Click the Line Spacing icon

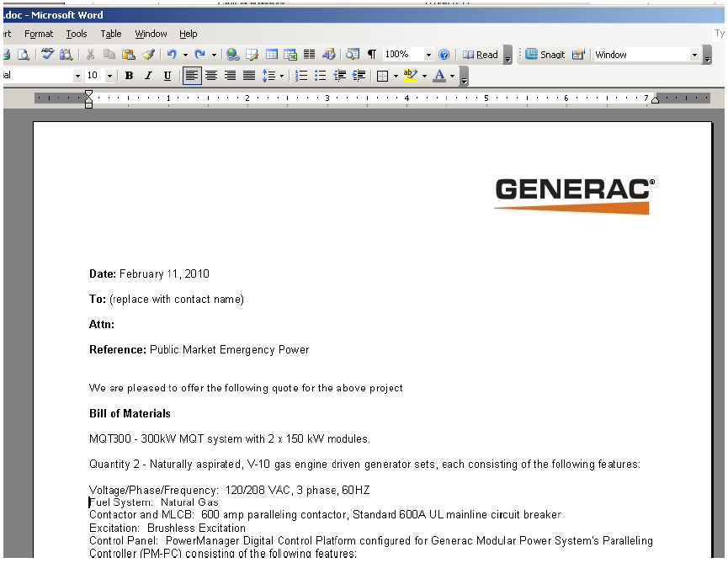(x=268, y=75)
